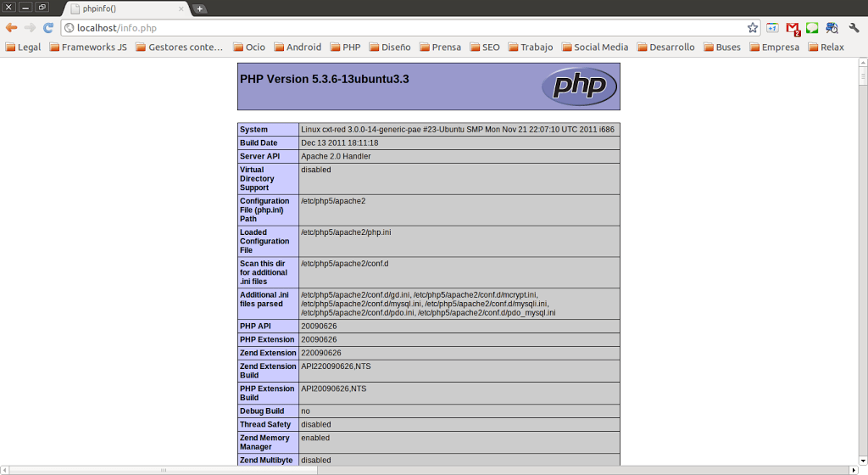Click the horizontal scrollbar thumb
868x475 pixels.
click(164, 470)
